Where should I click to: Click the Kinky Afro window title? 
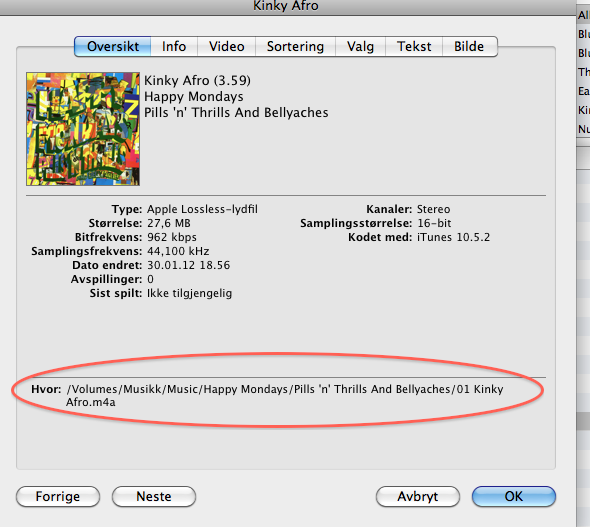click(286, 6)
